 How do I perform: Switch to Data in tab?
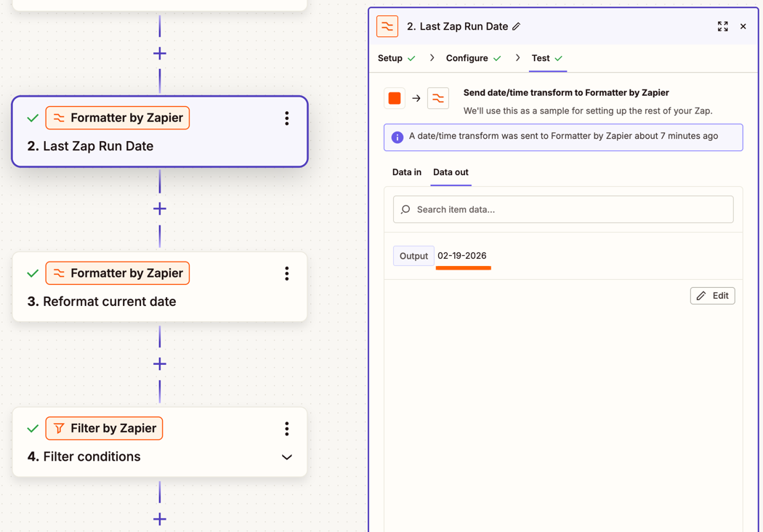coord(407,172)
